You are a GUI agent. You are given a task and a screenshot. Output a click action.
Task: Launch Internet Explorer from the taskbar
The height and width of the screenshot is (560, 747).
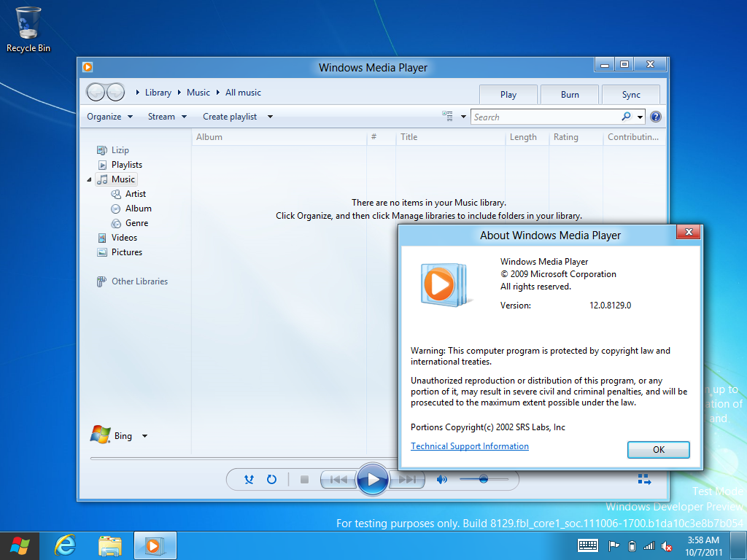(x=66, y=545)
